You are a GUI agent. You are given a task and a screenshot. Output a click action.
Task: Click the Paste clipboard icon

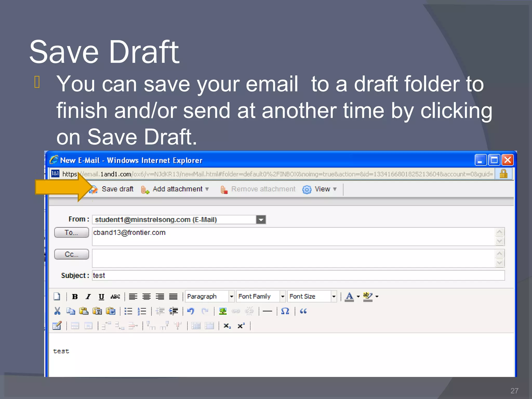[84, 311]
